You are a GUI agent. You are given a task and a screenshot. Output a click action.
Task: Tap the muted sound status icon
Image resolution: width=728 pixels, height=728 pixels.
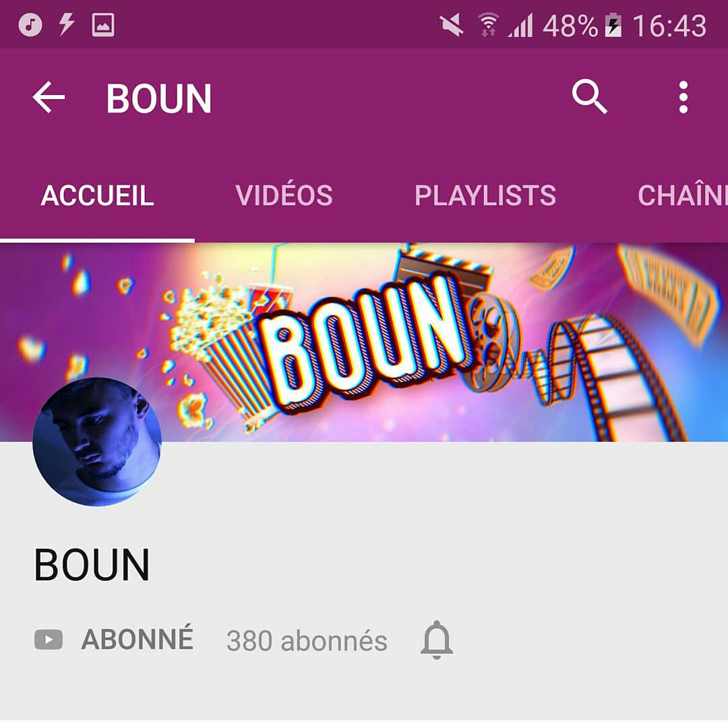(451, 25)
